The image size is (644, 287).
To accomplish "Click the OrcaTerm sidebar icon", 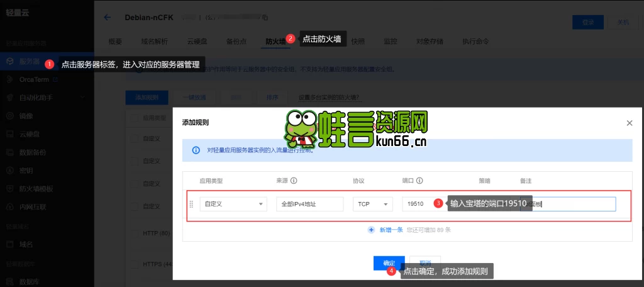I will [x=10, y=79].
